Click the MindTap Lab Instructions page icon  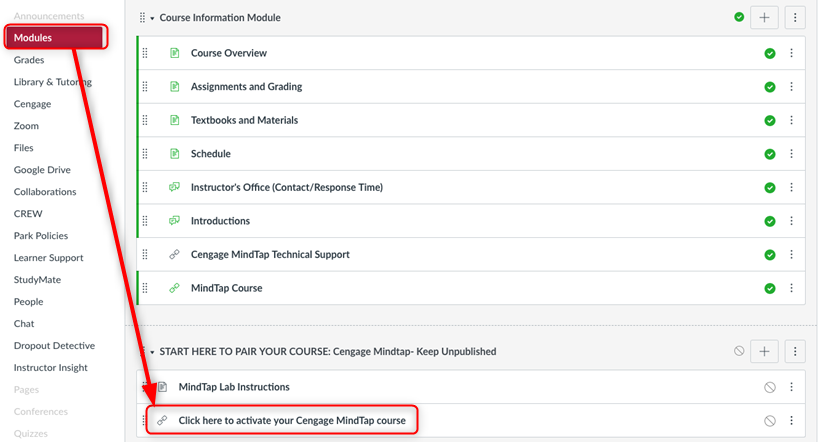163,387
